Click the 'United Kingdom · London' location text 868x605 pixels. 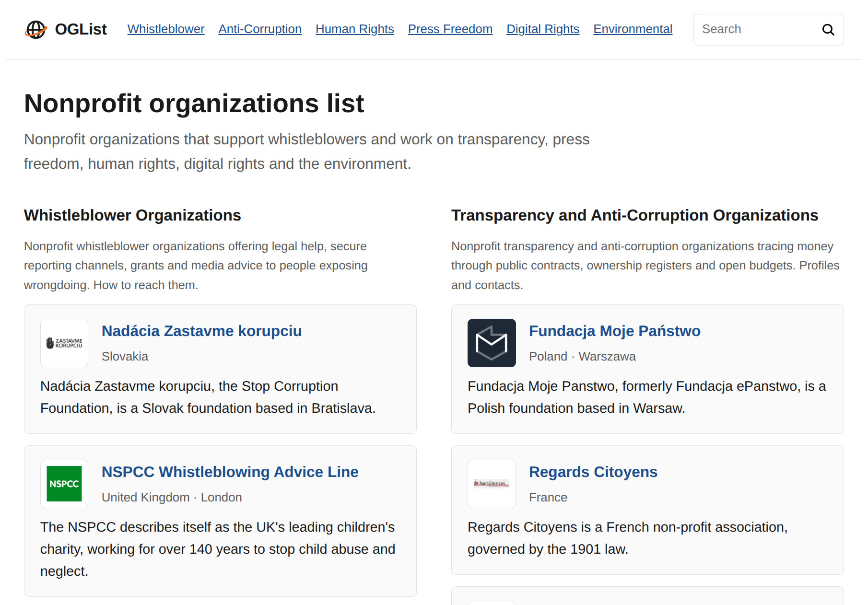[172, 497]
